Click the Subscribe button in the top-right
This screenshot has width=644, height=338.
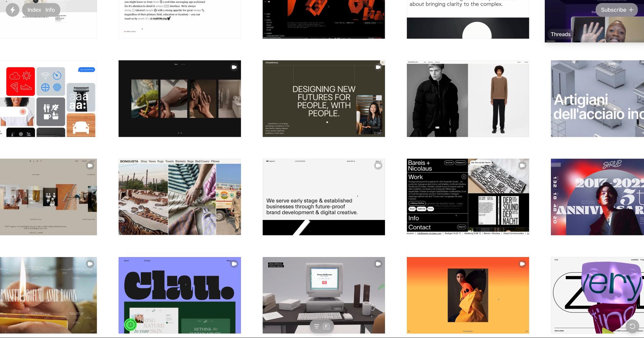(x=613, y=10)
